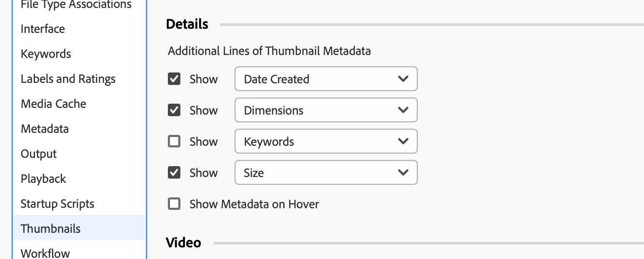Uncheck Show for Date Created metadata

174,79
